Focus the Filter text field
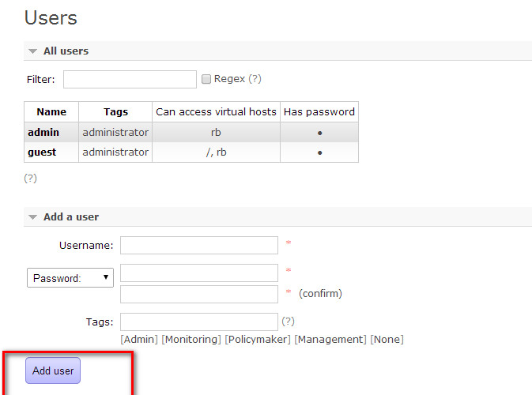532x395 pixels. pyautogui.click(x=130, y=79)
